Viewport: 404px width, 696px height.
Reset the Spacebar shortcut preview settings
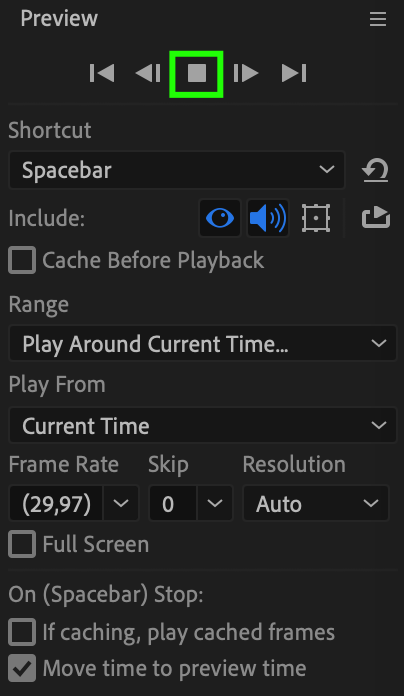pos(376,170)
